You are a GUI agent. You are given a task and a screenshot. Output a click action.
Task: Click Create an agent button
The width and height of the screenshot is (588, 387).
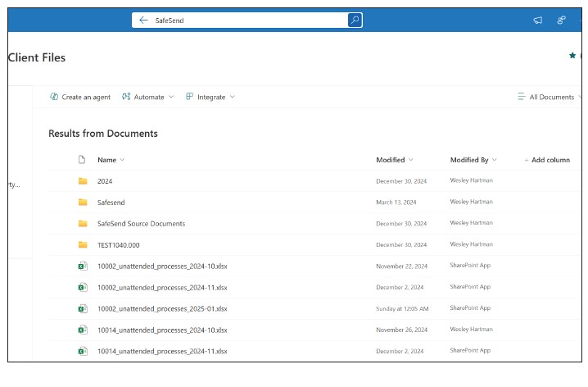click(x=79, y=97)
